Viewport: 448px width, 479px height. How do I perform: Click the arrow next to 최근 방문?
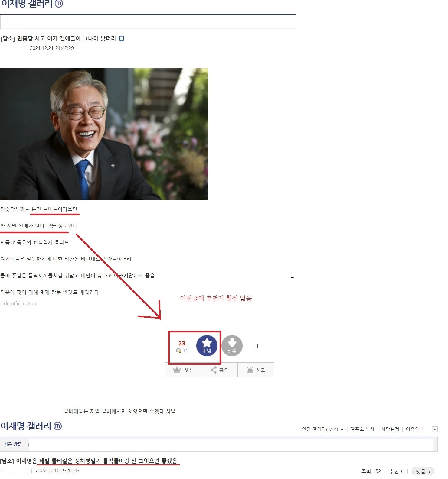pyautogui.click(x=28, y=444)
